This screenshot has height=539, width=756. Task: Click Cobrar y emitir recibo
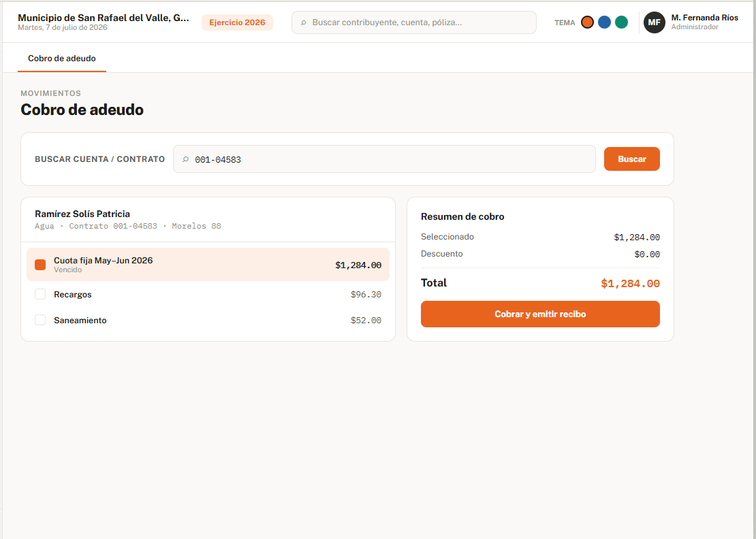pos(540,314)
